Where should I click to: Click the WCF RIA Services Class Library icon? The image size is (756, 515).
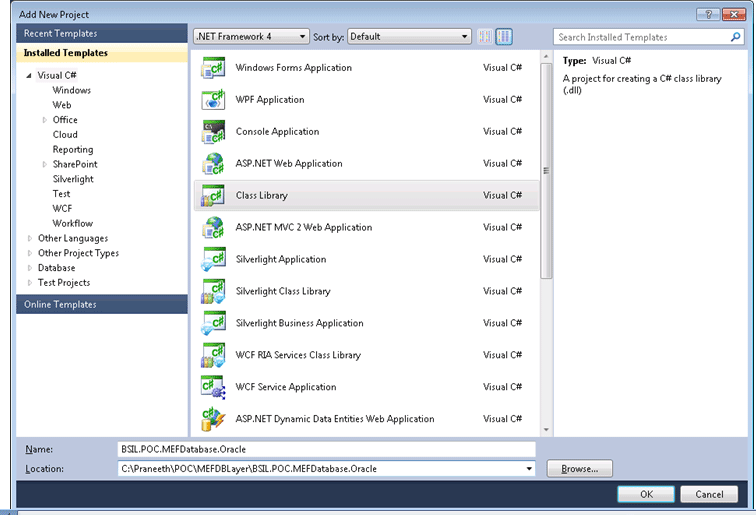[x=213, y=355]
